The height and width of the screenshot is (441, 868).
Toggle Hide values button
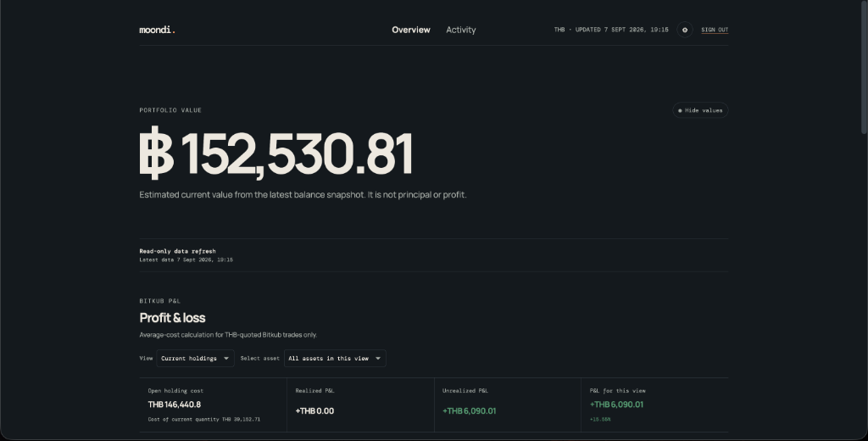(700, 110)
